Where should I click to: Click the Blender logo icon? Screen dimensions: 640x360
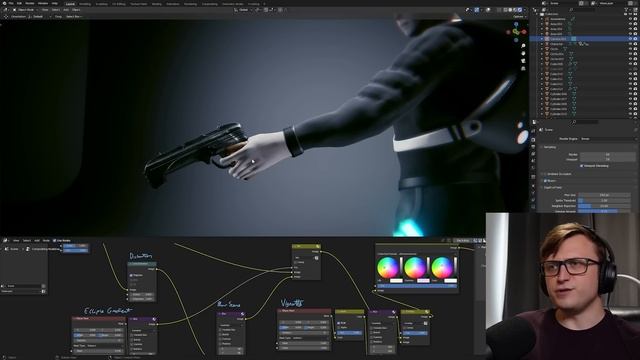3,3
